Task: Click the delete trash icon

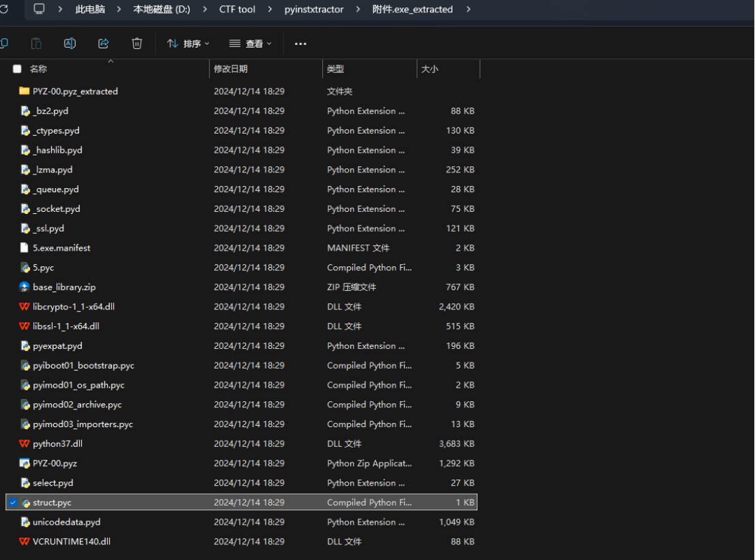Action: 137,44
